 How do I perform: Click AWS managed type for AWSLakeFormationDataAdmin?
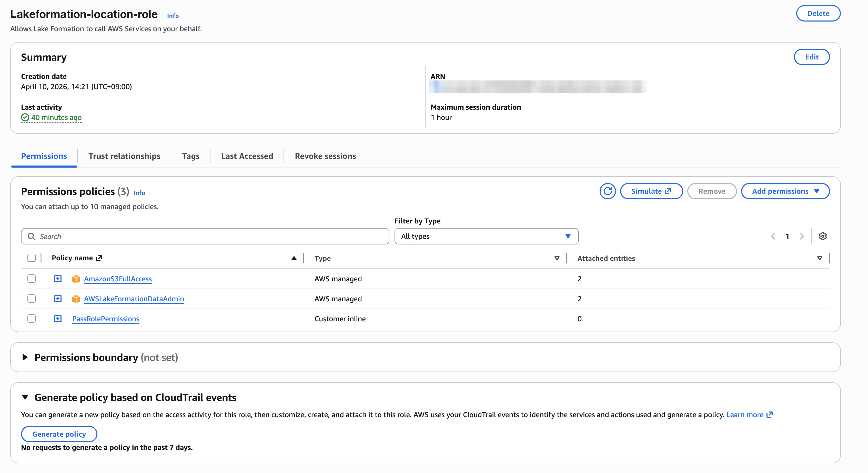[338, 299]
